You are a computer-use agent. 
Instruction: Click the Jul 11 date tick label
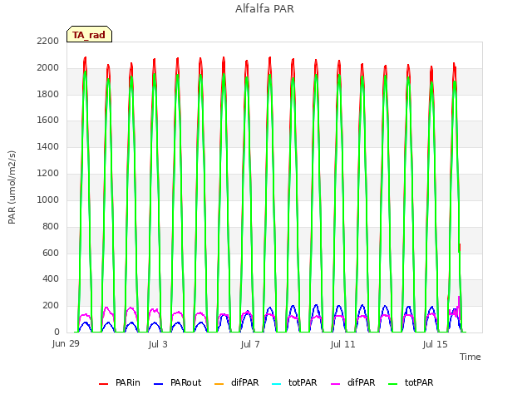(x=342, y=344)
